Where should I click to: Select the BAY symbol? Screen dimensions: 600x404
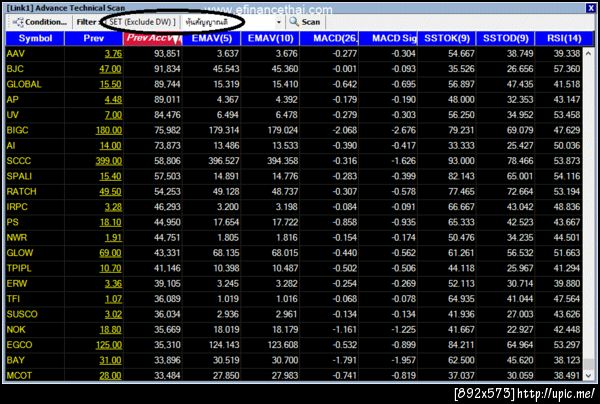pyautogui.click(x=15, y=360)
